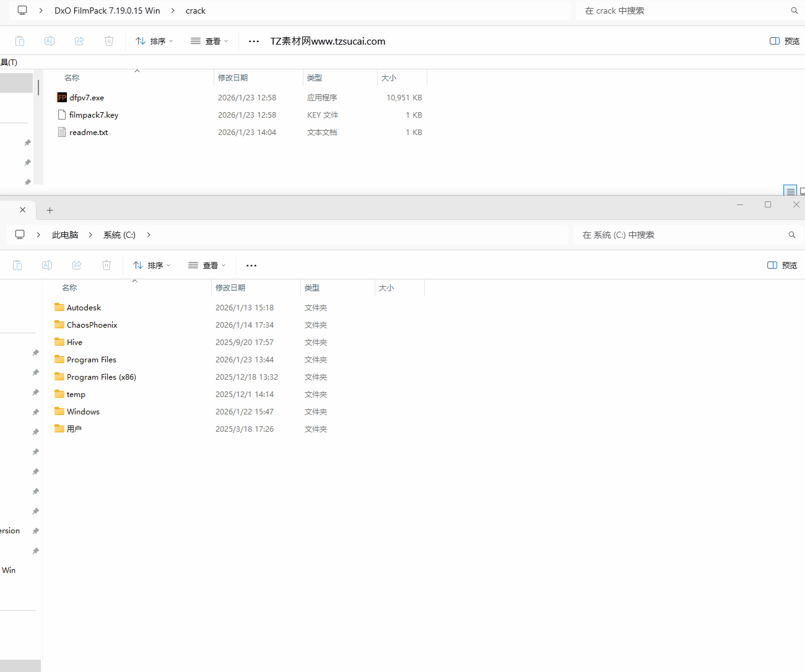Viewport: 805px width, 672px height.
Task: Click the Delete trash icon in the crack window
Action: (109, 41)
